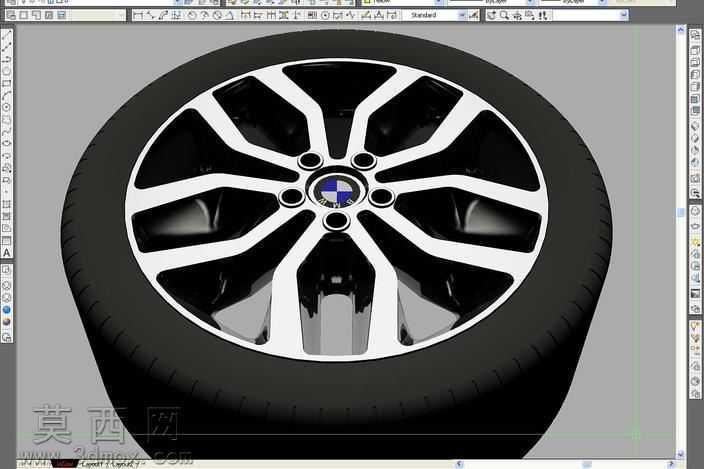This screenshot has width=704, height=469.
Task: Click the Clip Existing Viewport icon
Action: click(61, 16)
